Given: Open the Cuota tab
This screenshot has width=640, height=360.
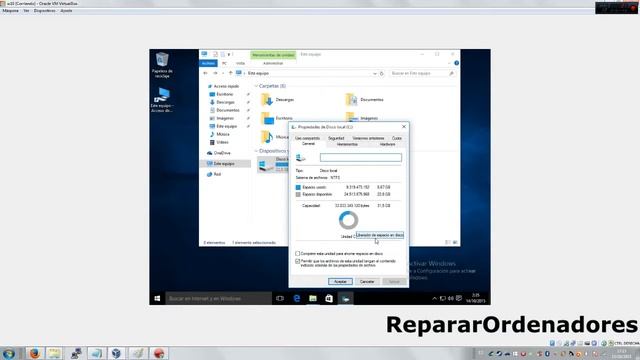Looking at the screenshot, I should pos(397,138).
